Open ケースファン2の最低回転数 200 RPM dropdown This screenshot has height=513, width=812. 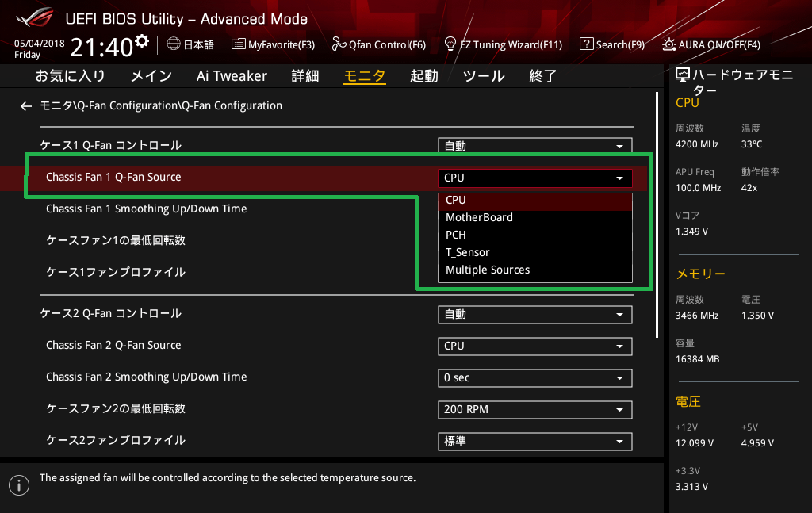pyautogui.click(x=535, y=409)
